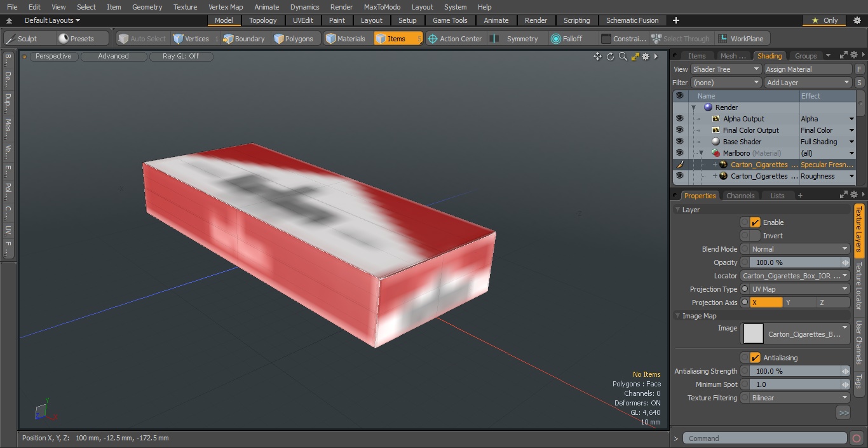Click the viewport pan (move) icon

click(x=597, y=57)
